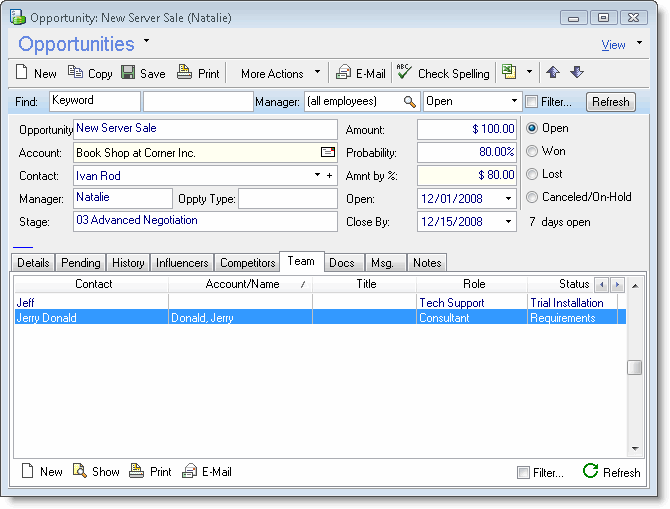Open the Close By date dropdown
The width and height of the screenshot is (670, 509).
[509, 222]
